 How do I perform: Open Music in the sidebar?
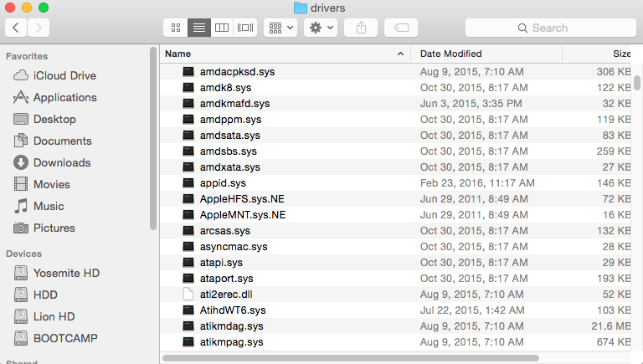pyautogui.click(x=39, y=206)
